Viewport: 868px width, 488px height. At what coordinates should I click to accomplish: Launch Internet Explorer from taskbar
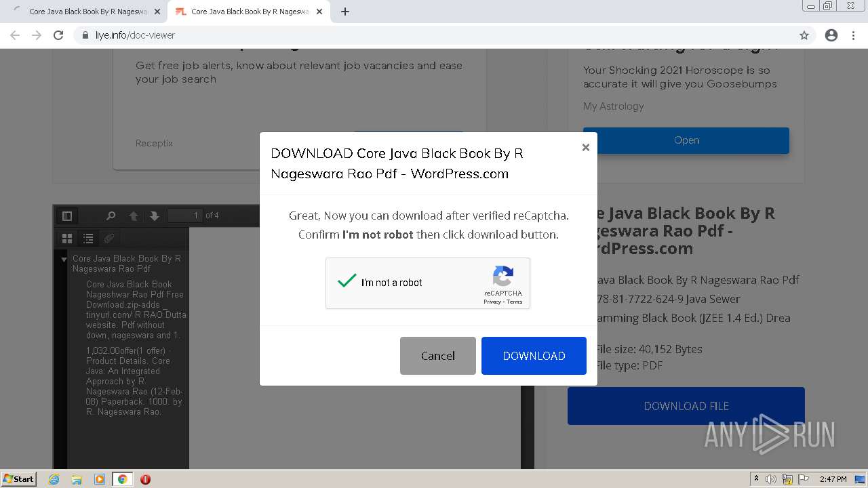point(54,479)
